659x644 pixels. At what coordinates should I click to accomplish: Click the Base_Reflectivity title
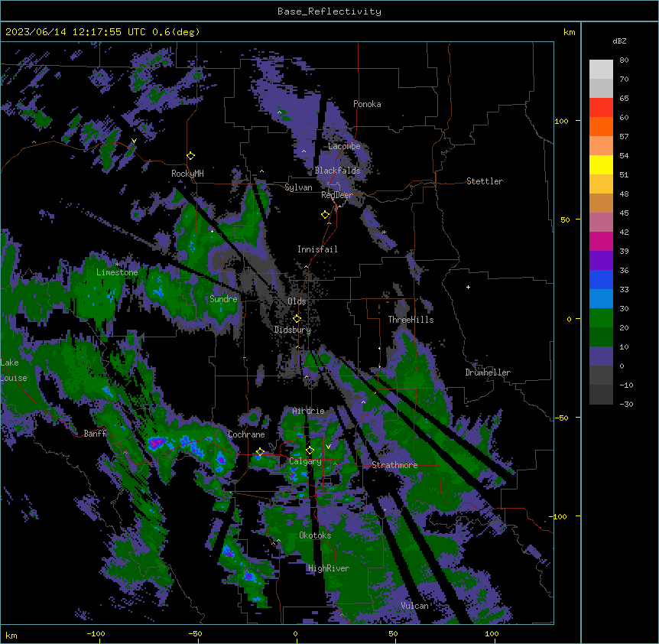pyautogui.click(x=329, y=11)
